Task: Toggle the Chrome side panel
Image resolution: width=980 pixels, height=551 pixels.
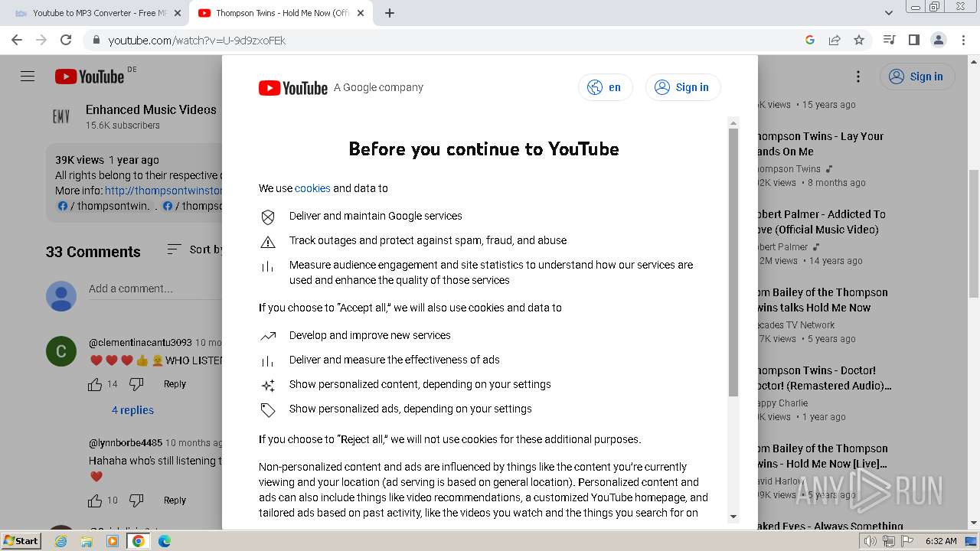Action: point(913,40)
